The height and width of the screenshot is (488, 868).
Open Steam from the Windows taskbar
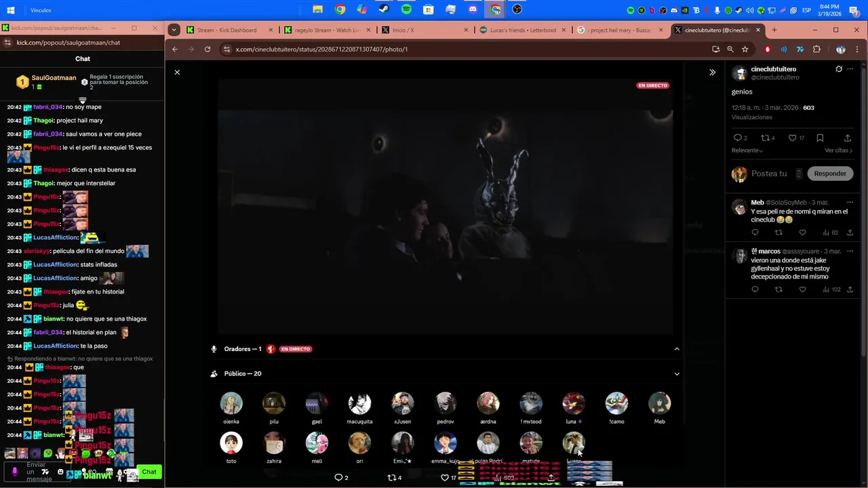point(384,9)
